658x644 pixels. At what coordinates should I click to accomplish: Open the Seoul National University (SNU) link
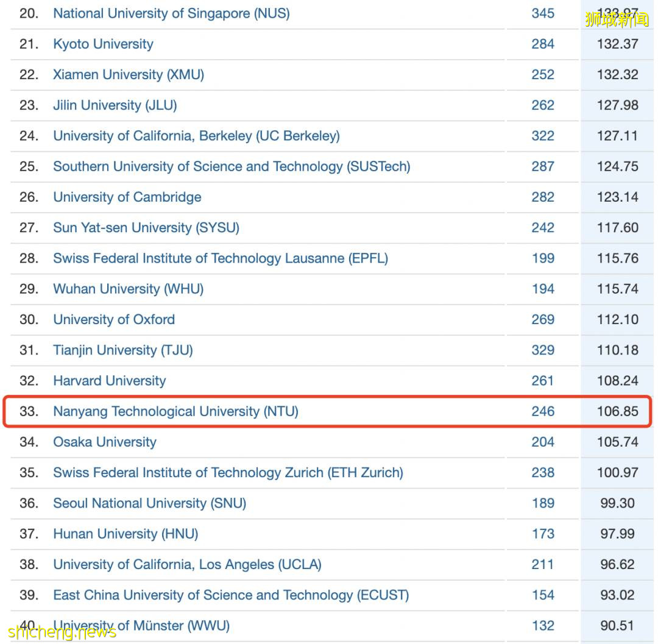point(150,503)
